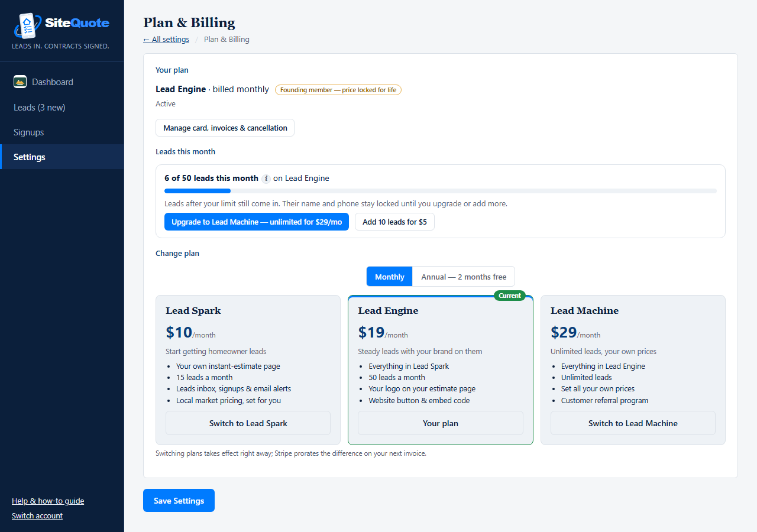Open Signups from sidebar
Image resolution: width=757 pixels, height=532 pixels.
[62, 132]
